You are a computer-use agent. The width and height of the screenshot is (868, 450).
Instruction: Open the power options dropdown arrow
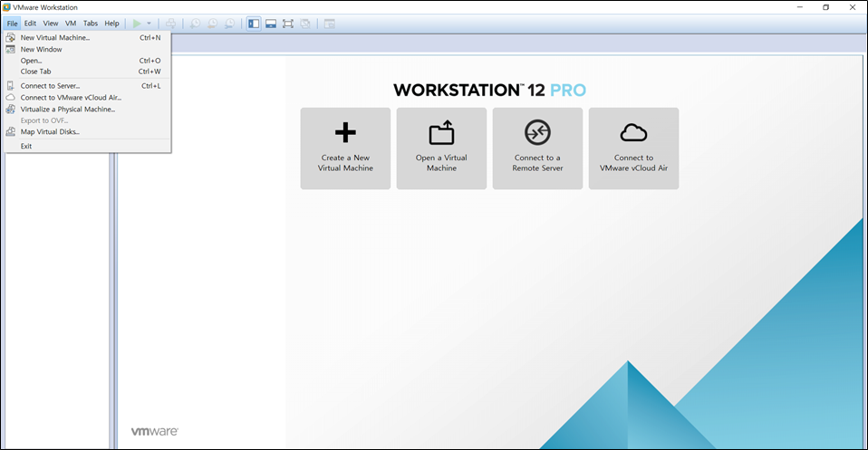pos(149,24)
